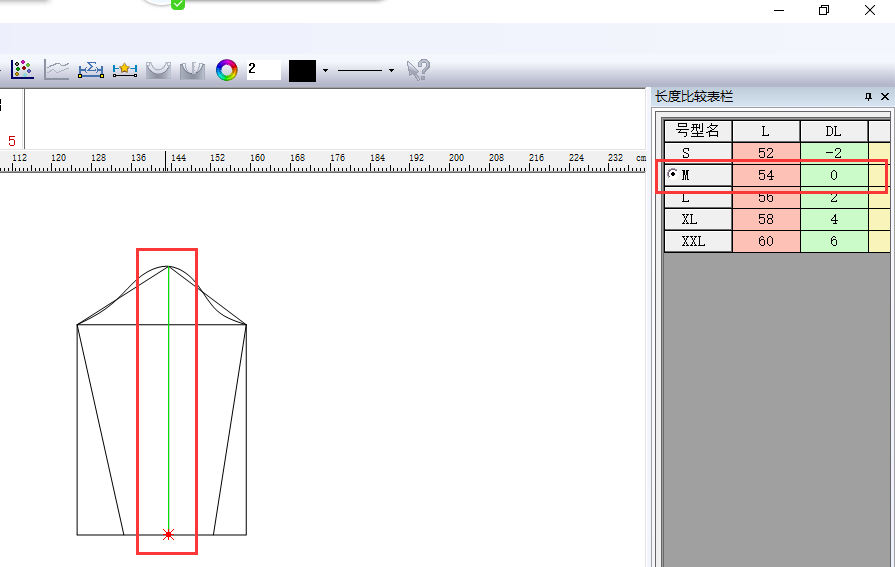
Task: Select the star measurement tool
Action: pos(124,70)
